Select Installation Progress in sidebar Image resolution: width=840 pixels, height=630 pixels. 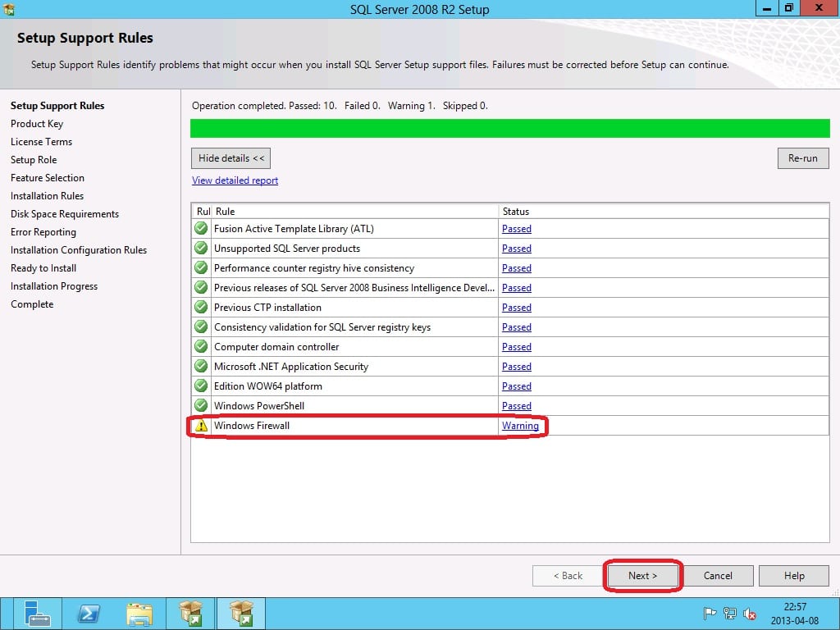(54, 286)
